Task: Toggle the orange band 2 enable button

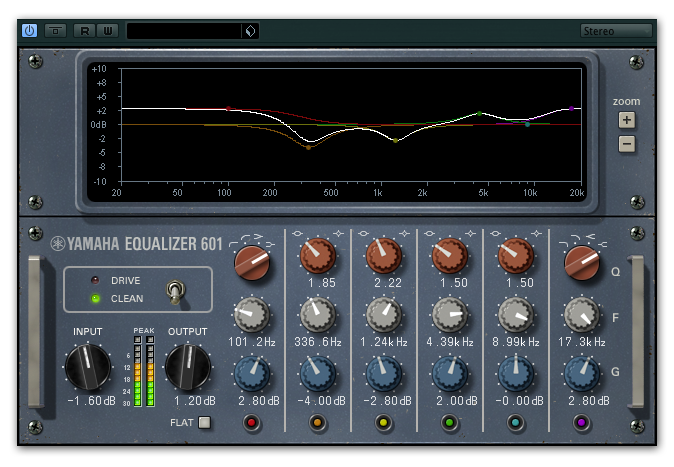Action: click(x=318, y=423)
